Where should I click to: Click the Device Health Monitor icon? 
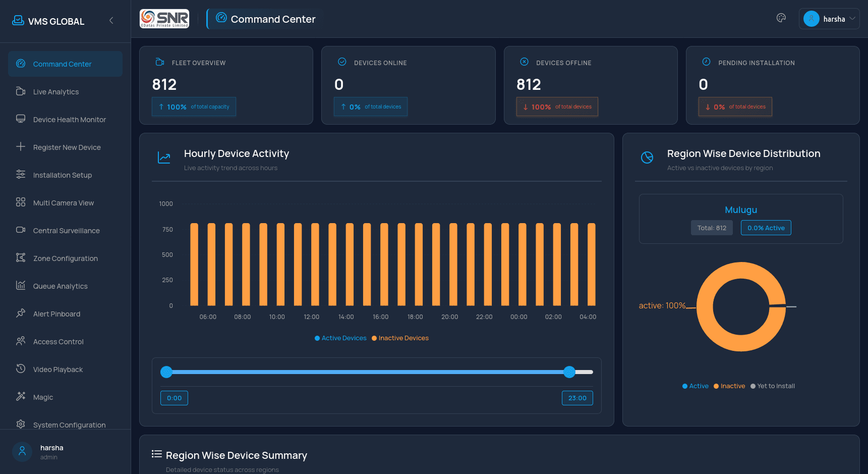(21, 119)
